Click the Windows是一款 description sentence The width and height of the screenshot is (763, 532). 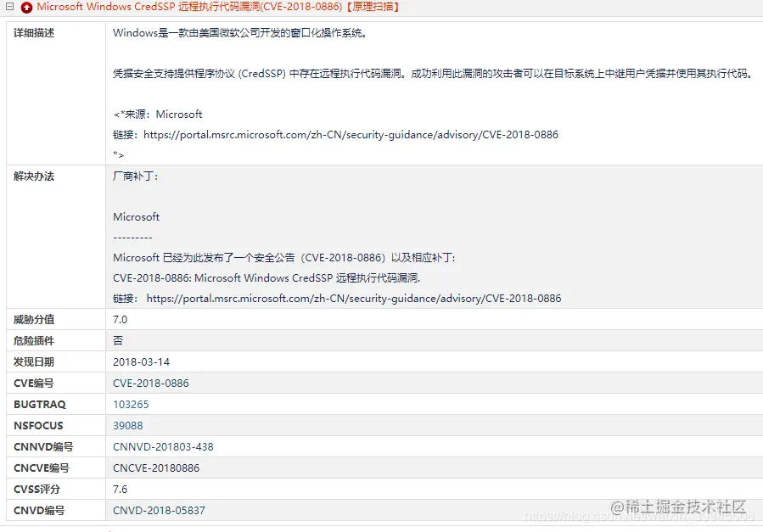pos(240,33)
